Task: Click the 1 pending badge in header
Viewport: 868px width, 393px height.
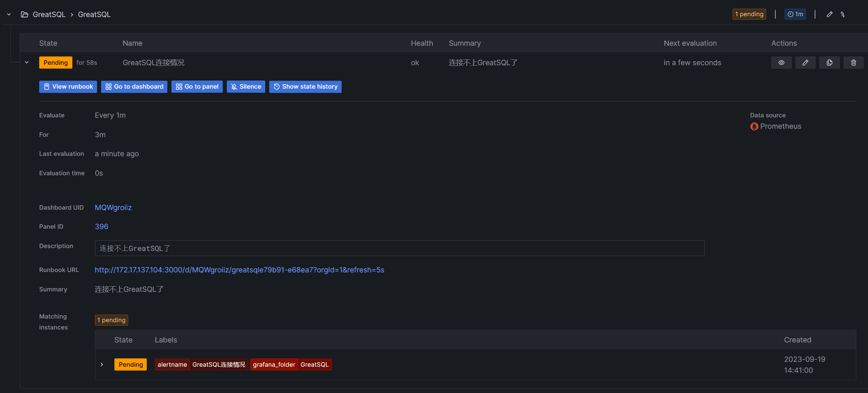Action: [749, 14]
